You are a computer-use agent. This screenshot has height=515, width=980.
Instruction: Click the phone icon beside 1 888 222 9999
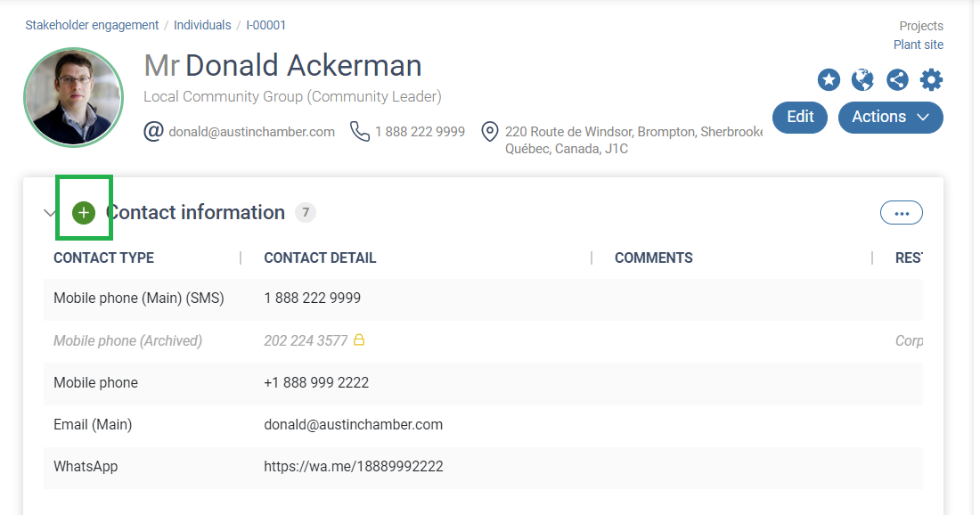pyautogui.click(x=359, y=130)
